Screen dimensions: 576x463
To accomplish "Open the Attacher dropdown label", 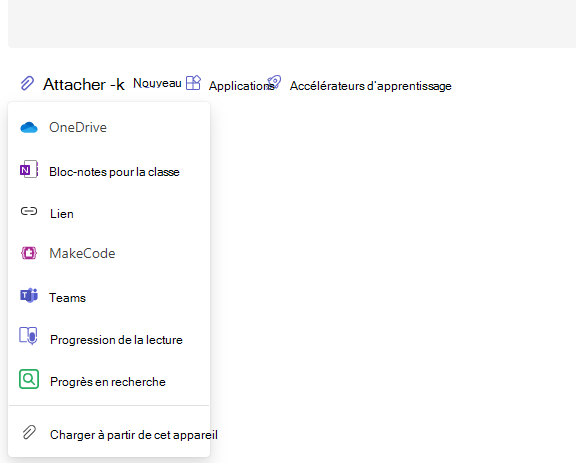I will 84,85.
